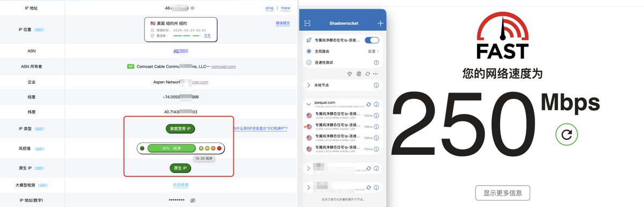Click the circular reload button on Fast.com

click(x=566, y=134)
